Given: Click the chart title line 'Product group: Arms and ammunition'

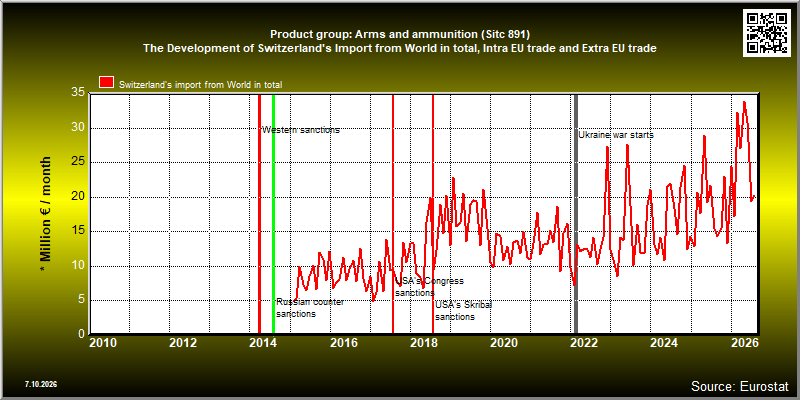Looking at the screenshot, I should click(400, 35).
